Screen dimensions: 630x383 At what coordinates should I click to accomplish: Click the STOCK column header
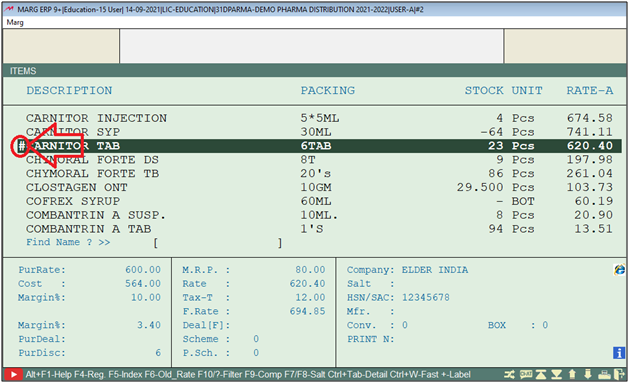pos(484,90)
